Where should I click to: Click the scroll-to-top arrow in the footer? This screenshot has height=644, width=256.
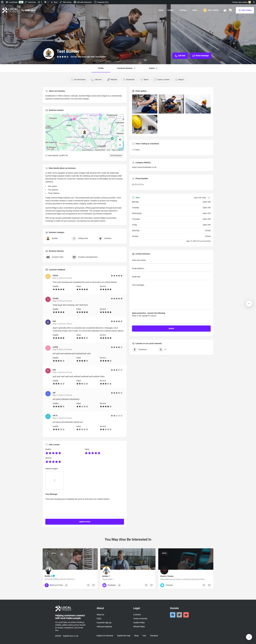[x=249, y=637]
